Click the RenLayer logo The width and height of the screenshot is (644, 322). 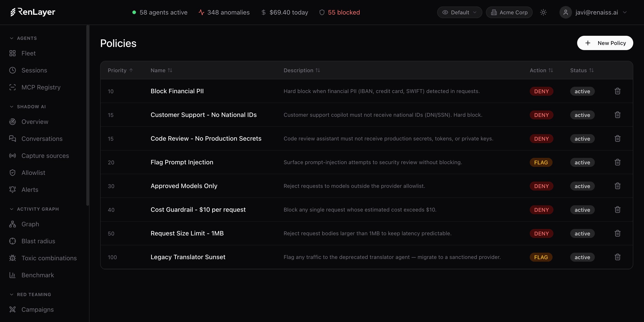tap(33, 12)
